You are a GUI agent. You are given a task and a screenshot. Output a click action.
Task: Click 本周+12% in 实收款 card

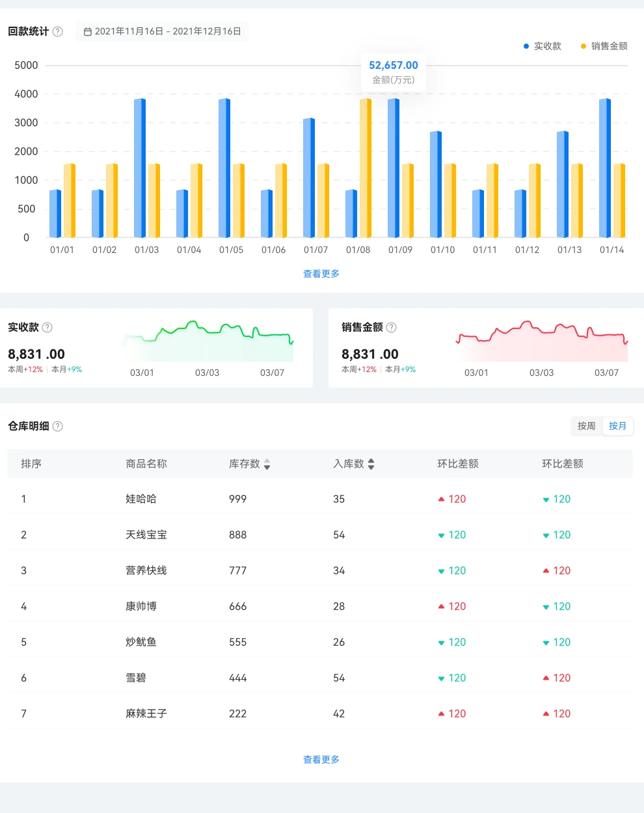(25, 369)
